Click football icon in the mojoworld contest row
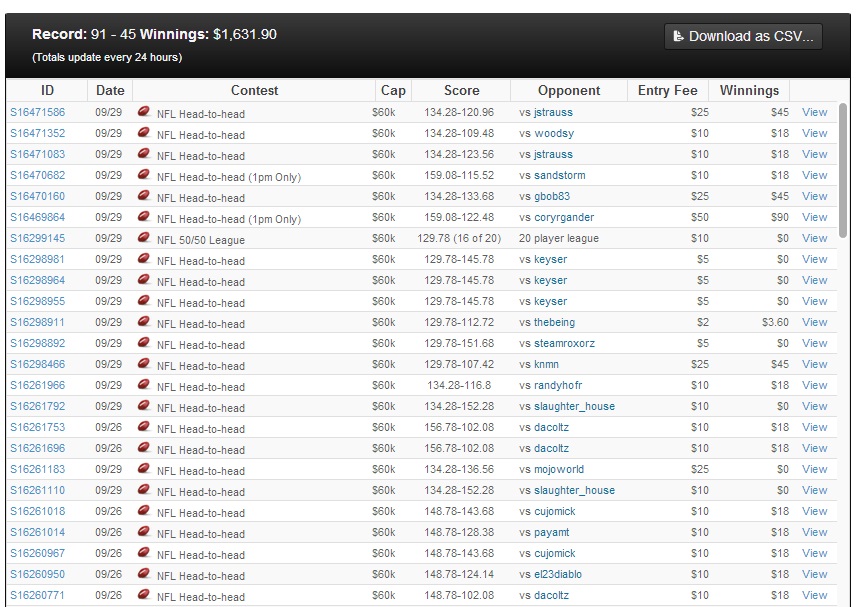Viewport: 857px width, 607px height. point(144,469)
